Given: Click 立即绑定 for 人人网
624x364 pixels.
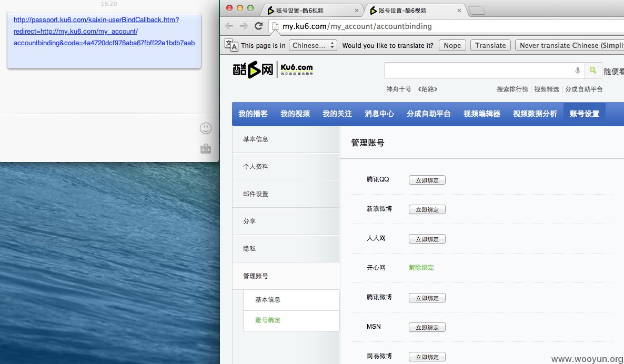Looking at the screenshot, I should 427,239.
